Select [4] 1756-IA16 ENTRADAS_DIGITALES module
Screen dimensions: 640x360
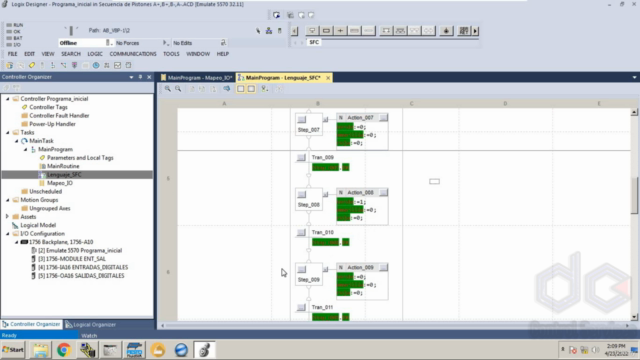[x=83, y=267]
